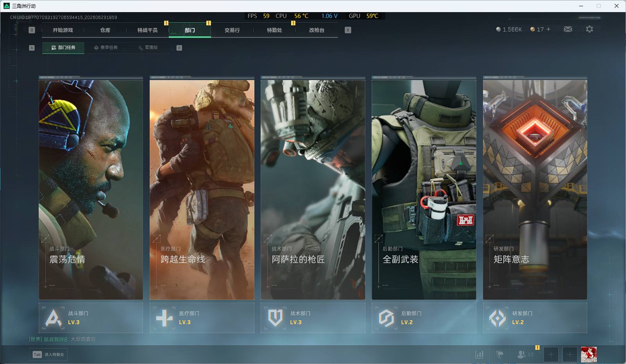Image resolution: width=626 pixels, height=364 pixels.
Task: Click the expand icon on 震荡危情 card
Action: coord(45,239)
